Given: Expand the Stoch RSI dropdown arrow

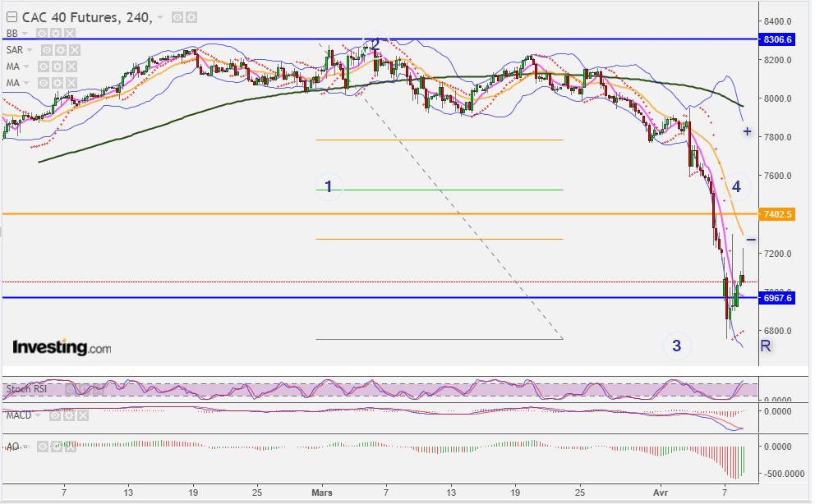Looking at the screenshot, I should click(x=55, y=389).
